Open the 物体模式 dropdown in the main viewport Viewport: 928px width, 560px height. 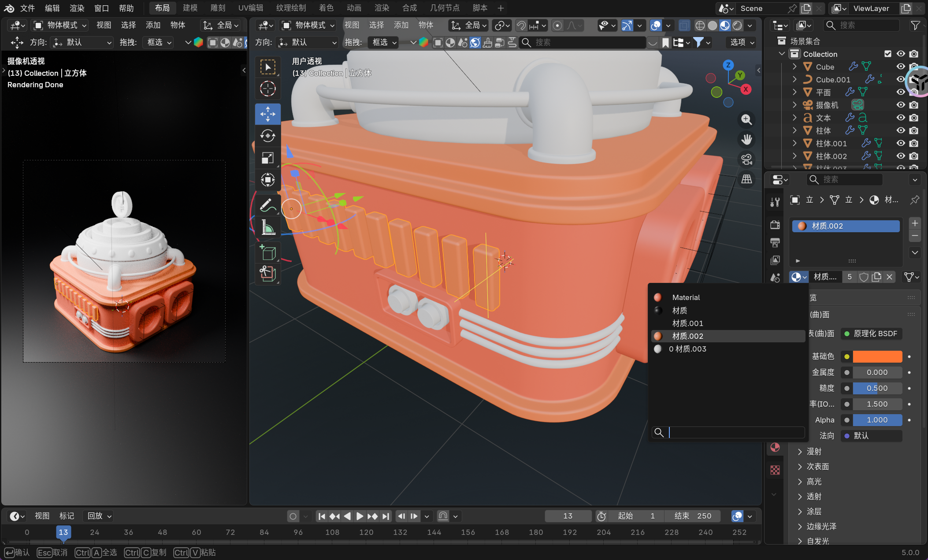pyautogui.click(x=308, y=25)
